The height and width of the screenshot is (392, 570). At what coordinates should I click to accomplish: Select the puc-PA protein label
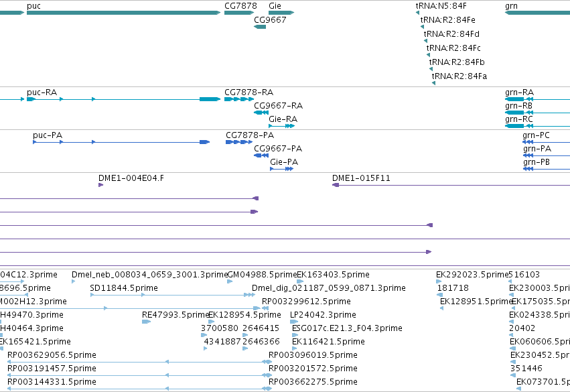click(x=48, y=135)
